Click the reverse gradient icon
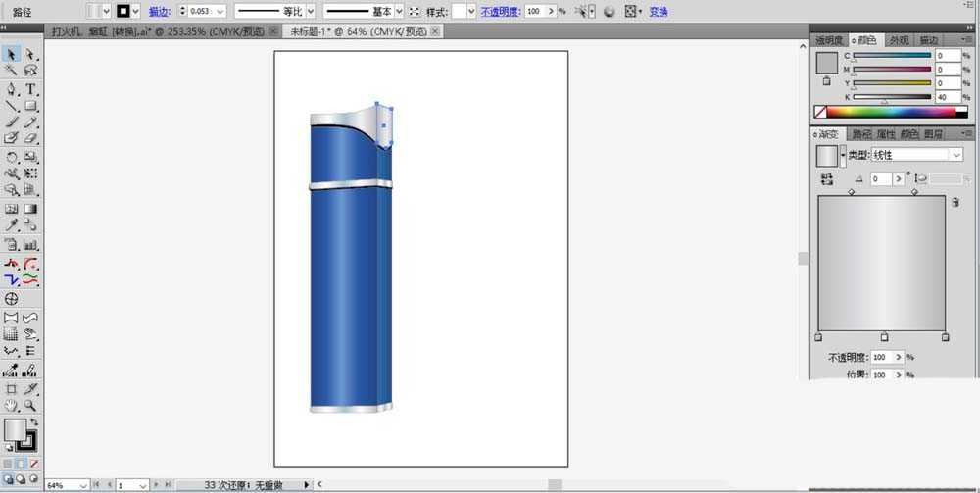Image resolution: width=980 pixels, height=493 pixels. [x=827, y=179]
